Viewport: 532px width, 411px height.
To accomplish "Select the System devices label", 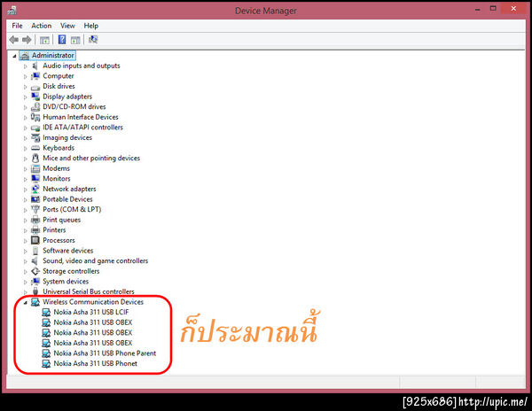I will pyautogui.click(x=66, y=281).
